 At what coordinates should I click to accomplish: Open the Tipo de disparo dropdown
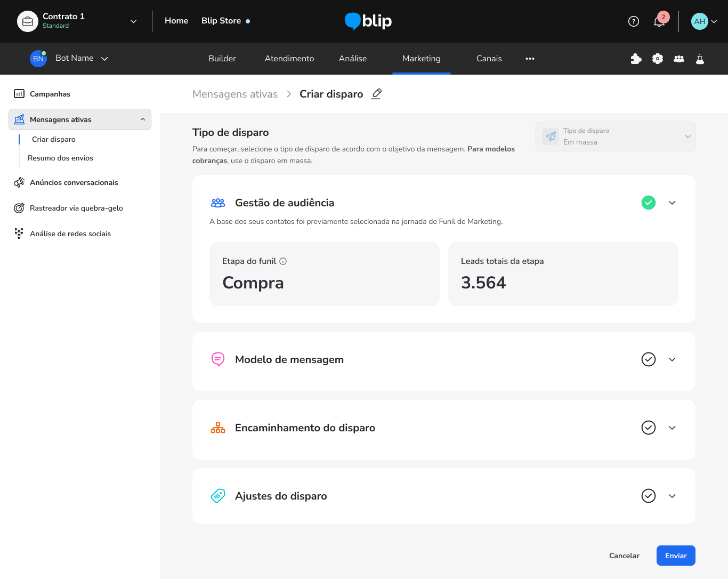[x=615, y=136]
